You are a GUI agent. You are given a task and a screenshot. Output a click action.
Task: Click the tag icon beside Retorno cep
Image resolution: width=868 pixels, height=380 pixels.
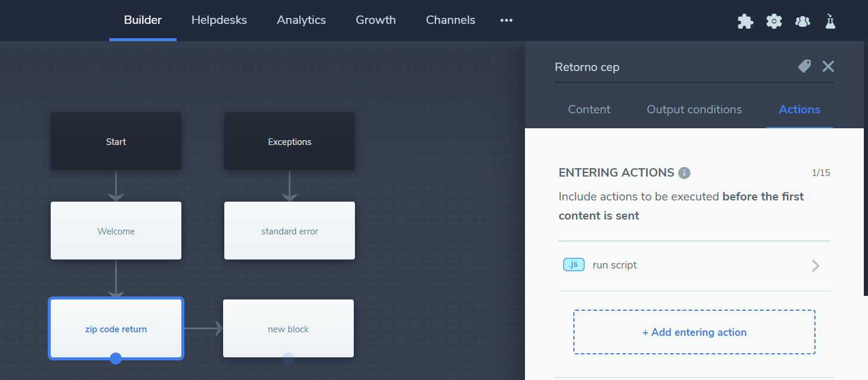coord(804,66)
